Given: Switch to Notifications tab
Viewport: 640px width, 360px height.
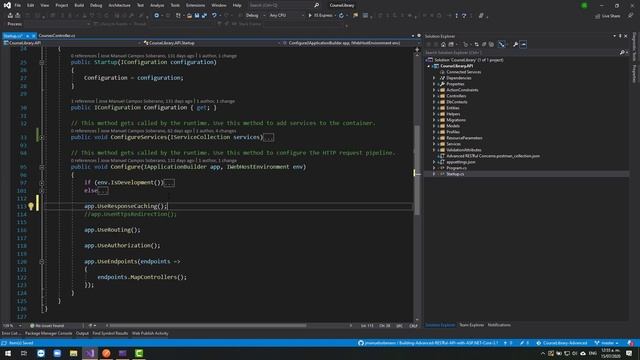Looking at the screenshot, I should (499, 325).
